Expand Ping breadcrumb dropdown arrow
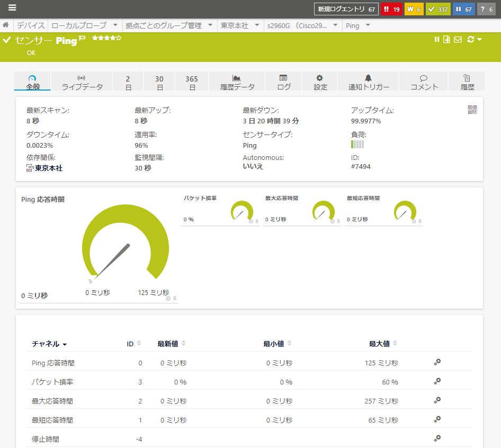This screenshot has width=501, height=448. point(368,24)
